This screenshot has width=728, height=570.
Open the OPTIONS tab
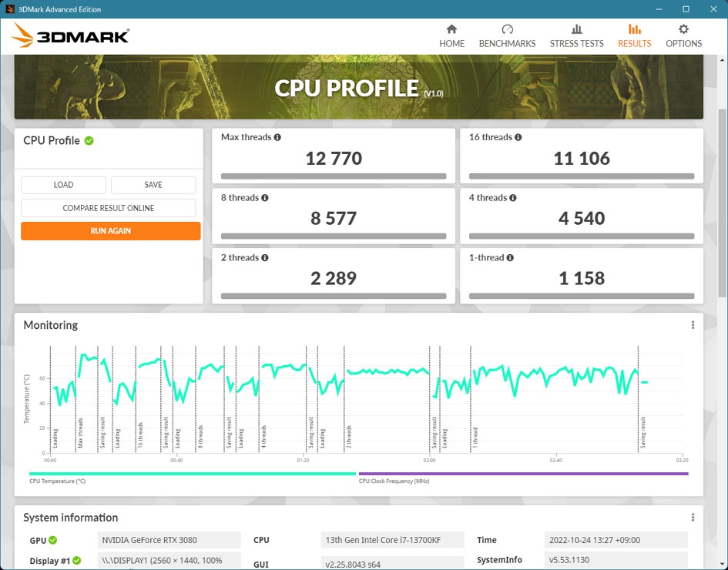coord(683,36)
